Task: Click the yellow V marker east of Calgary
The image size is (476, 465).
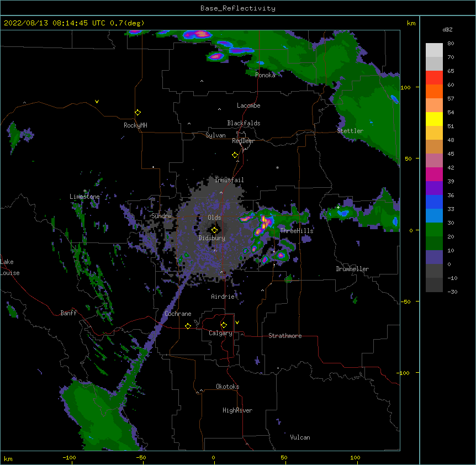Action: click(237, 323)
